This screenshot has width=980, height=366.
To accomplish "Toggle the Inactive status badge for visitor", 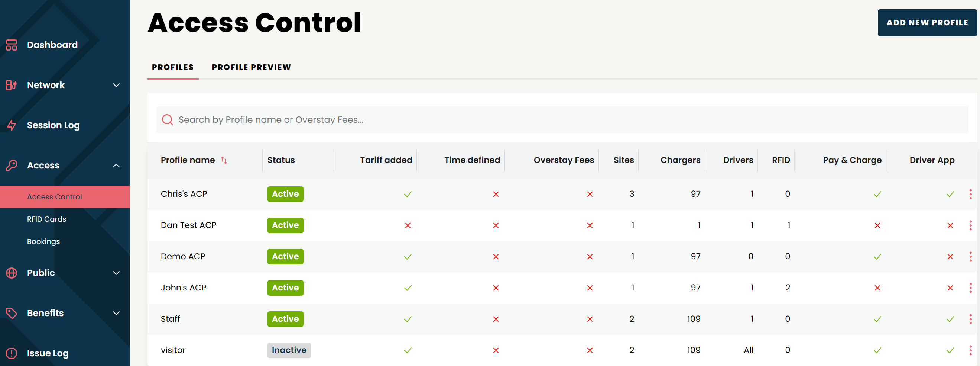I will [289, 350].
